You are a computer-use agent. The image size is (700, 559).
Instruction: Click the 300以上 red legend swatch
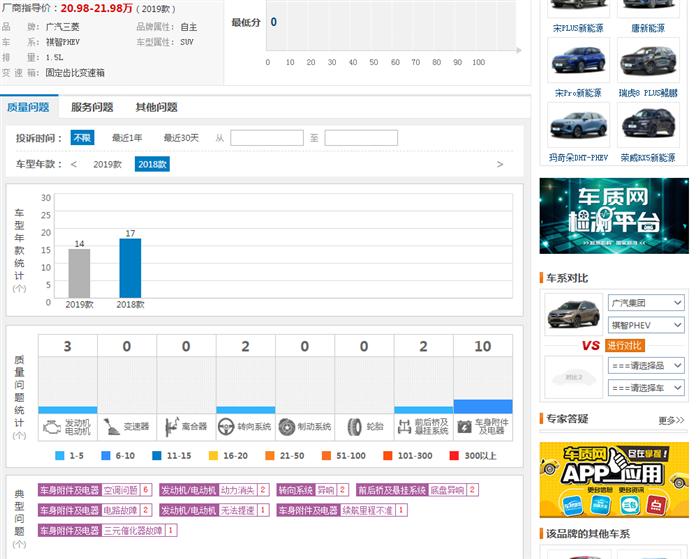pos(454,455)
